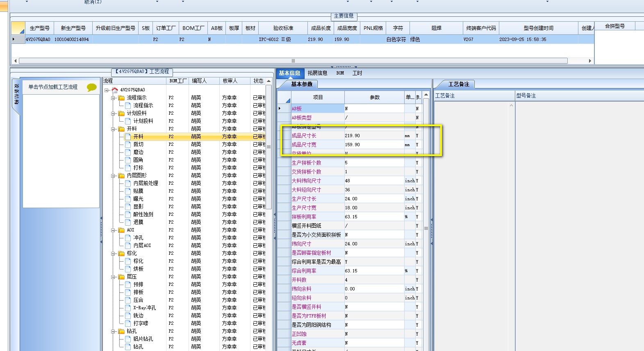Click the document icon beside 预排
Image resolution: width=644 pixels, height=351 pixels.
[x=128, y=284]
